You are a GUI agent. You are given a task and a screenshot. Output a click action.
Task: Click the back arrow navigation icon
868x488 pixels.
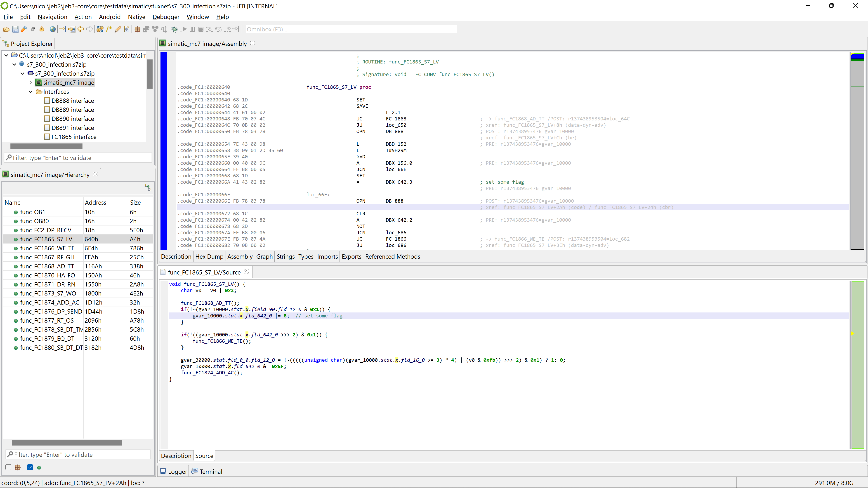(x=80, y=29)
